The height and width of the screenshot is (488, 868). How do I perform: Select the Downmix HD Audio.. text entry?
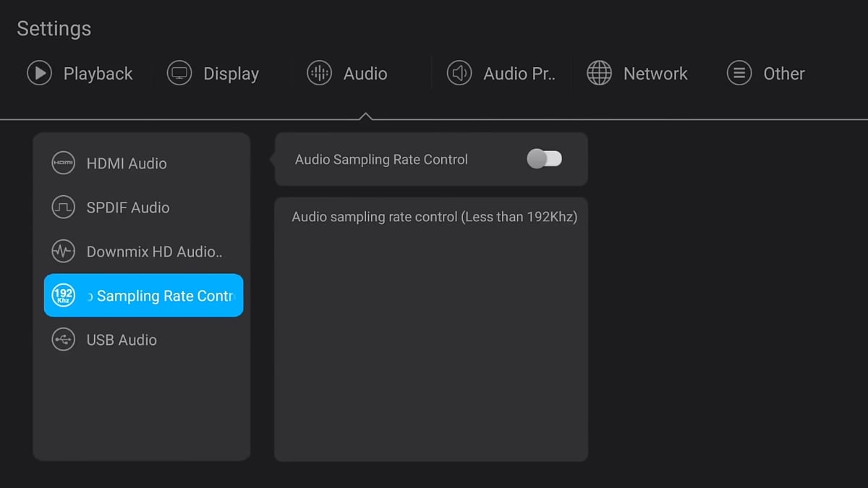154,252
